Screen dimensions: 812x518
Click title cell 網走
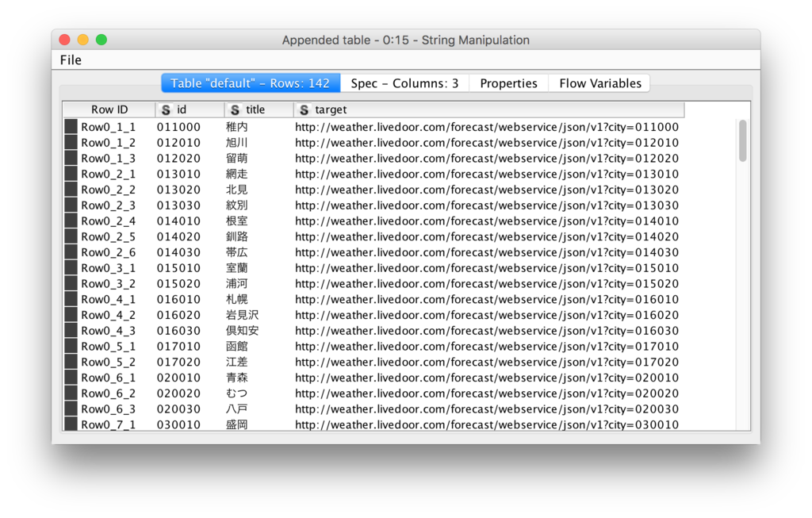pos(236,174)
